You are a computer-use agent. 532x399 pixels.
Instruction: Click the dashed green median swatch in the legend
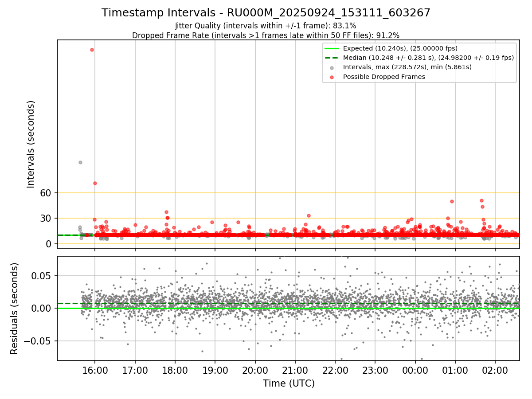click(x=332, y=58)
